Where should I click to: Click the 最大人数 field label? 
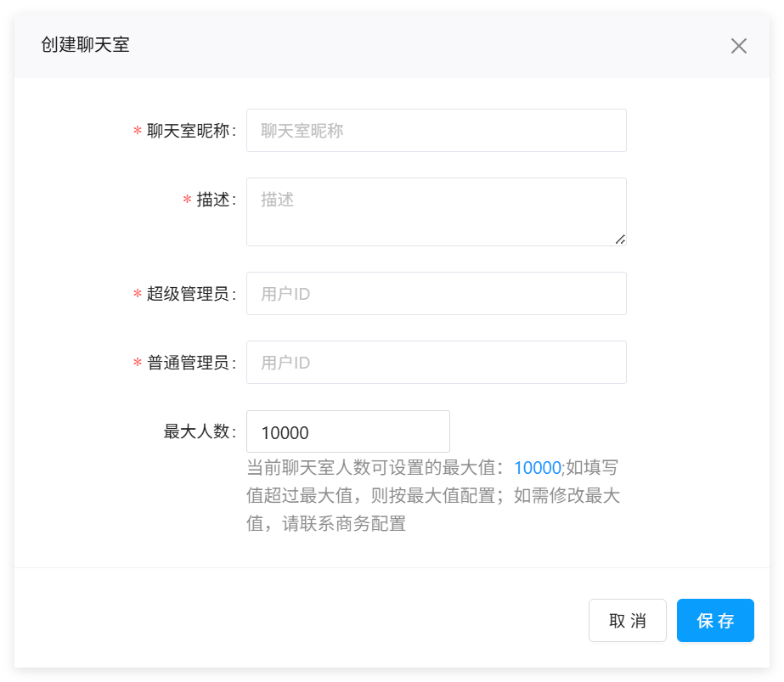point(197,431)
